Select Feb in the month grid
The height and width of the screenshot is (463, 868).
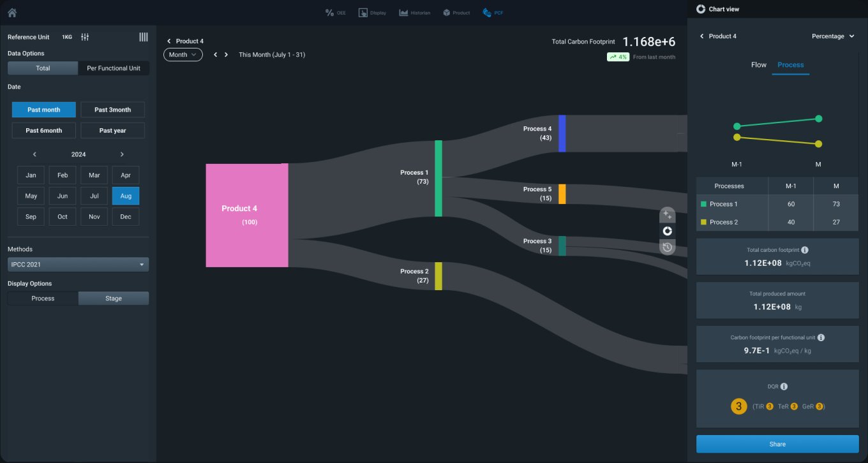coord(63,175)
